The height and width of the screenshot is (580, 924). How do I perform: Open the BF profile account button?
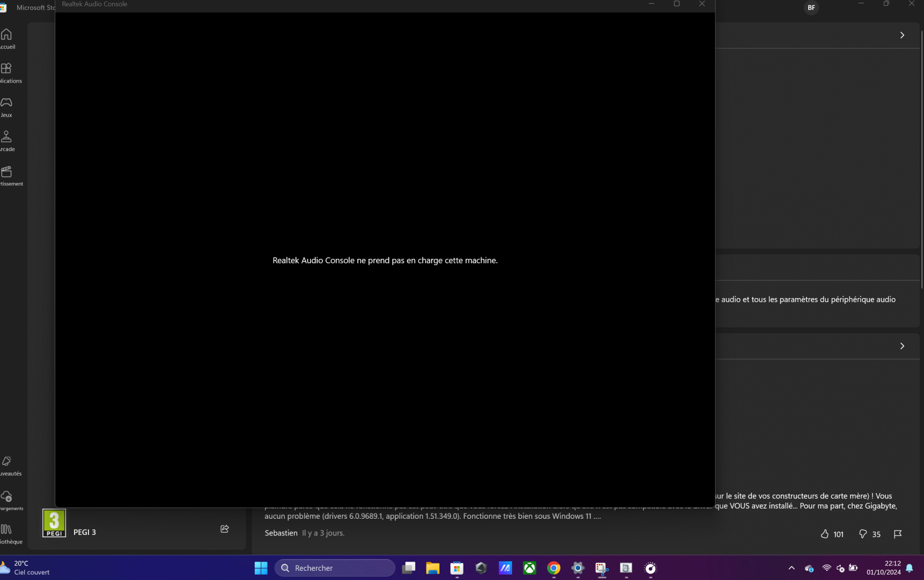pos(811,8)
